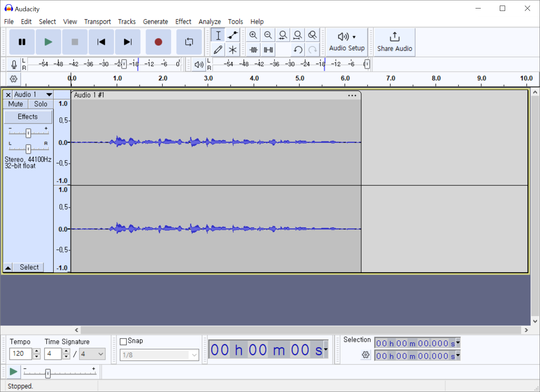
Task: Click the track Select button
Action: tap(29, 267)
